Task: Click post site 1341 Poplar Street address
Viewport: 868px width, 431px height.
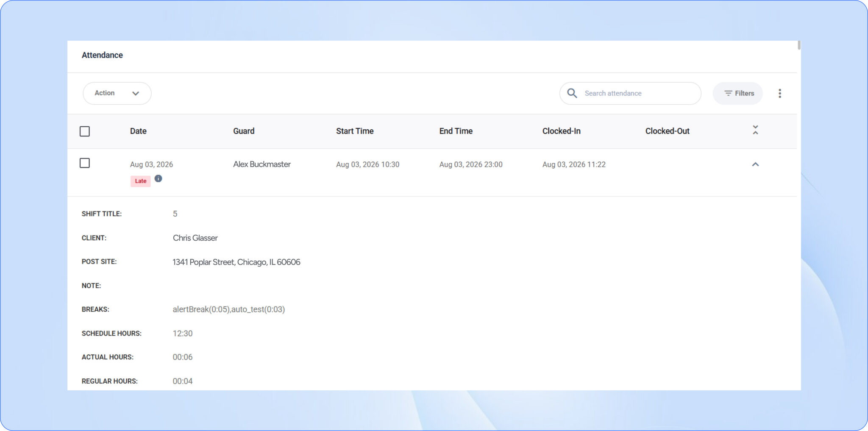Action: pyautogui.click(x=236, y=262)
